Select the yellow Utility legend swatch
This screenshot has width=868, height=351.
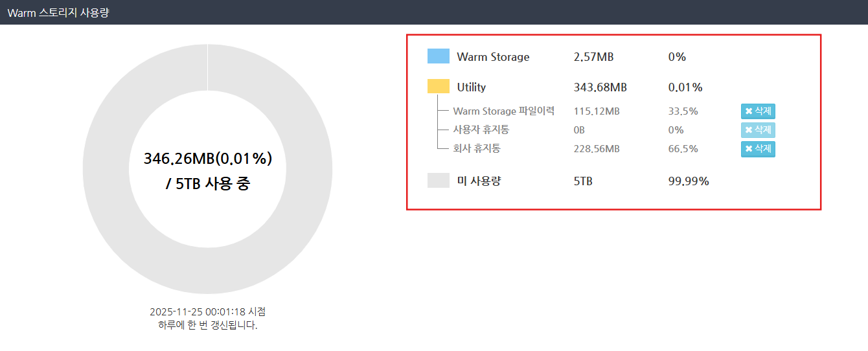tap(438, 87)
